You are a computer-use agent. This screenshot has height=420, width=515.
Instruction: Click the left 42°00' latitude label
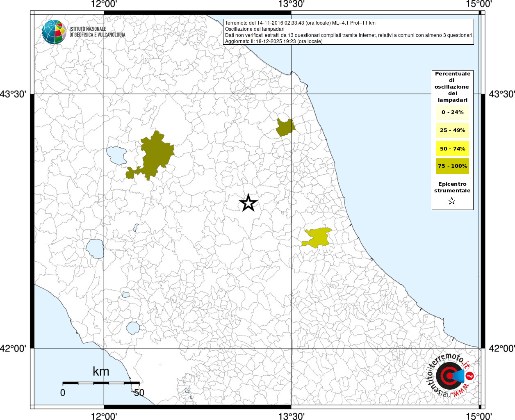point(14,349)
